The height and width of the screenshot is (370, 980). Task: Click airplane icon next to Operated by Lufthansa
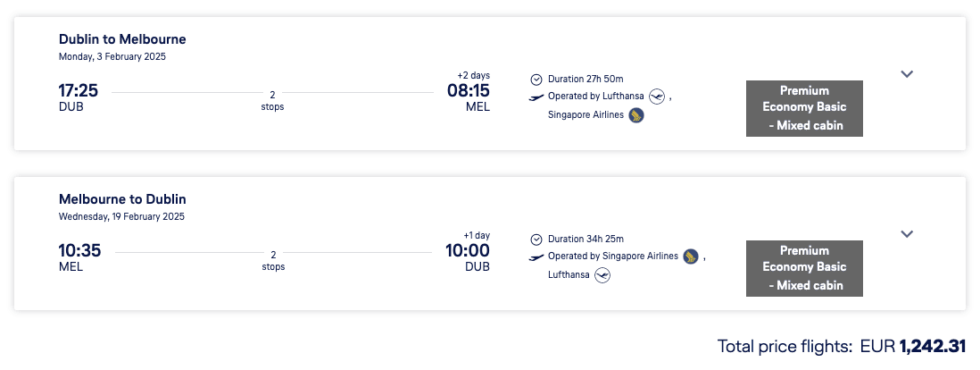536,96
